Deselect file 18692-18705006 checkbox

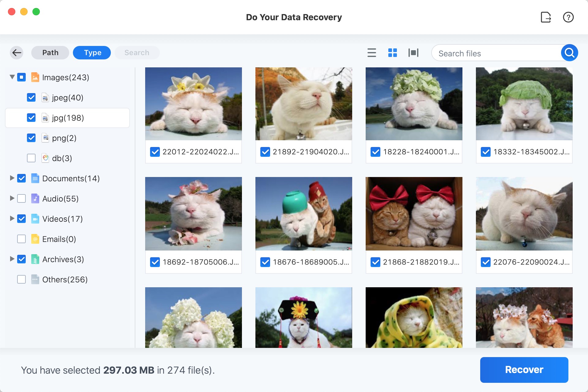coord(155,262)
